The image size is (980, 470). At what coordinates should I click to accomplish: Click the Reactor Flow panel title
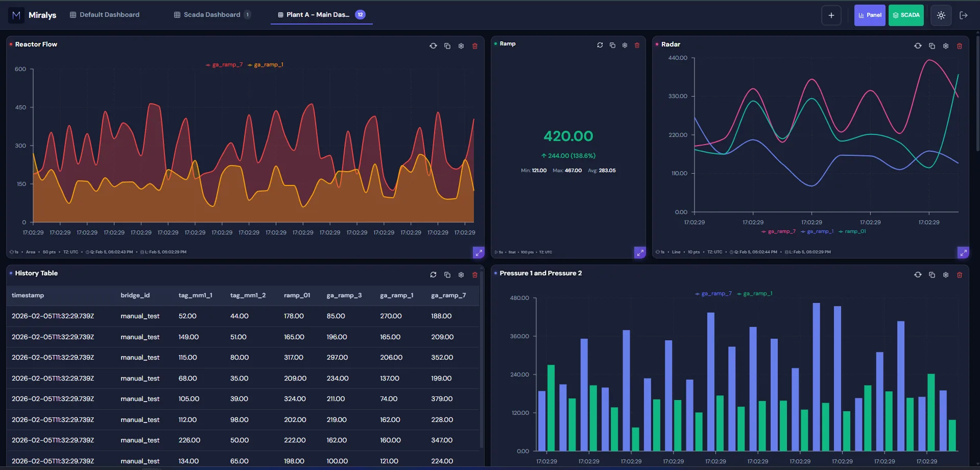(x=36, y=44)
